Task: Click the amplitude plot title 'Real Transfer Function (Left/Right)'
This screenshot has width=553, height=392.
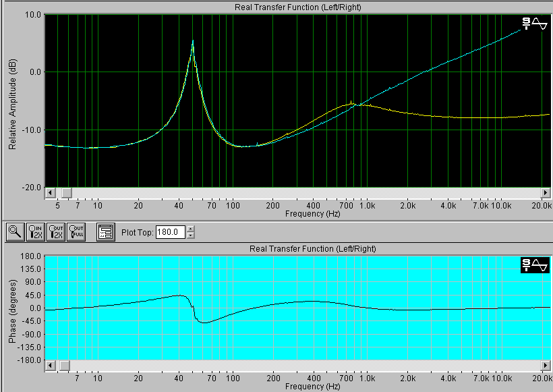Action: click(298, 7)
